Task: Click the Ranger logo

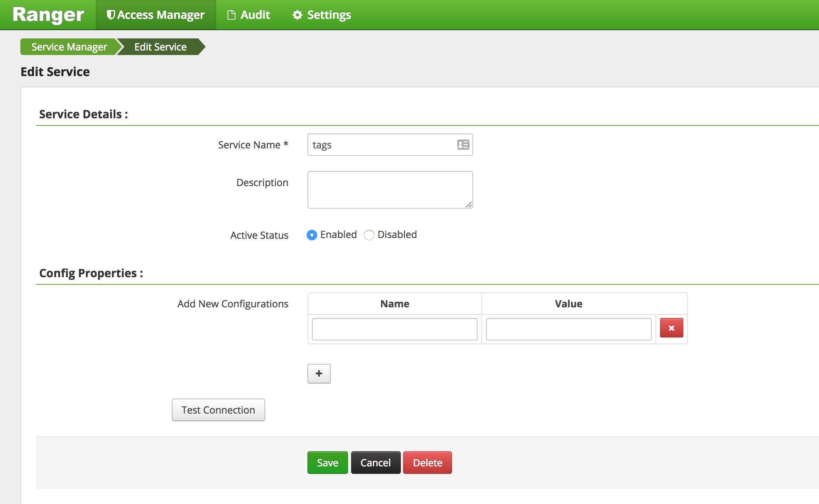Action: coord(48,15)
